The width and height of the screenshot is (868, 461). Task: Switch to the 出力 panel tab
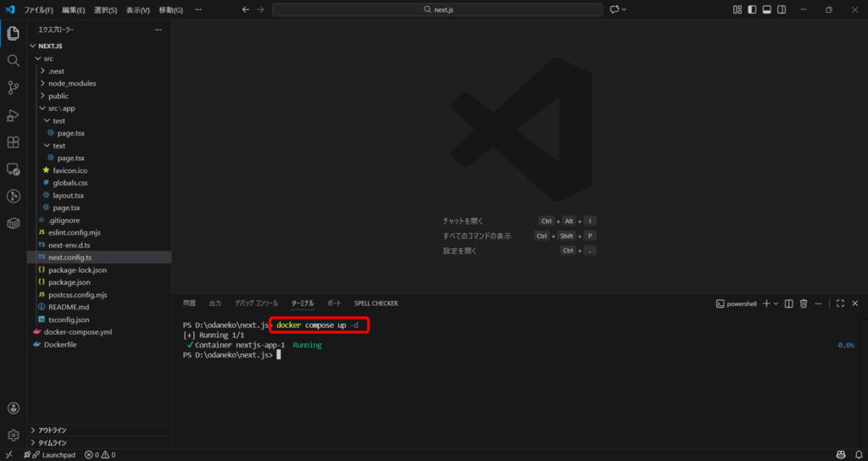point(215,303)
